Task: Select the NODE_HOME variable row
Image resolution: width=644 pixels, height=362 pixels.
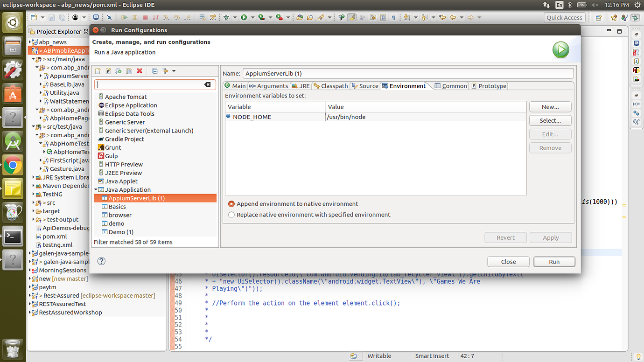Action: [x=376, y=117]
